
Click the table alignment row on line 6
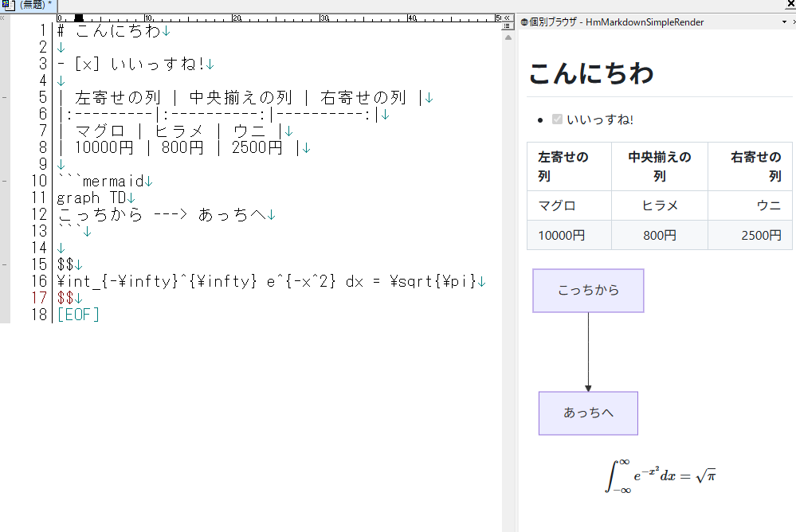coord(223,114)
